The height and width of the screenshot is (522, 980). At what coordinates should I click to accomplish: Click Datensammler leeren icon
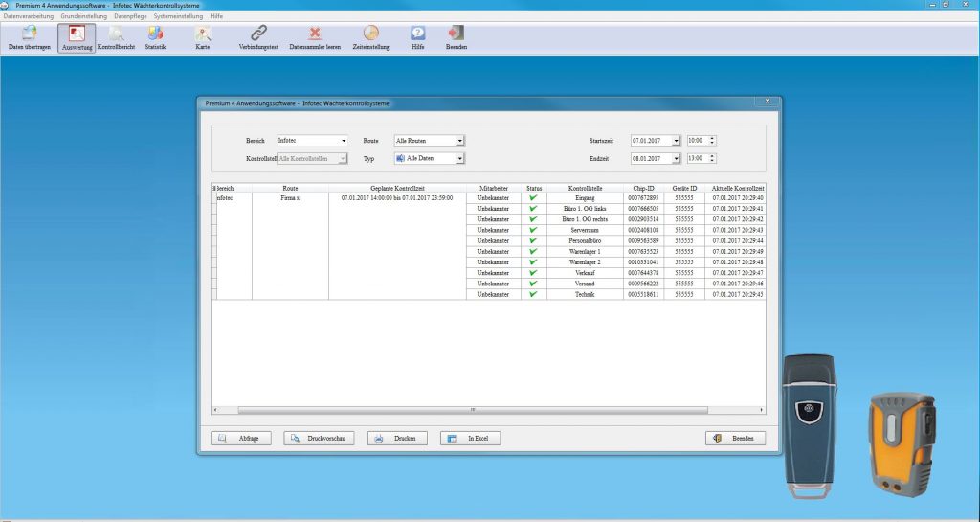[x=315, y=36]
